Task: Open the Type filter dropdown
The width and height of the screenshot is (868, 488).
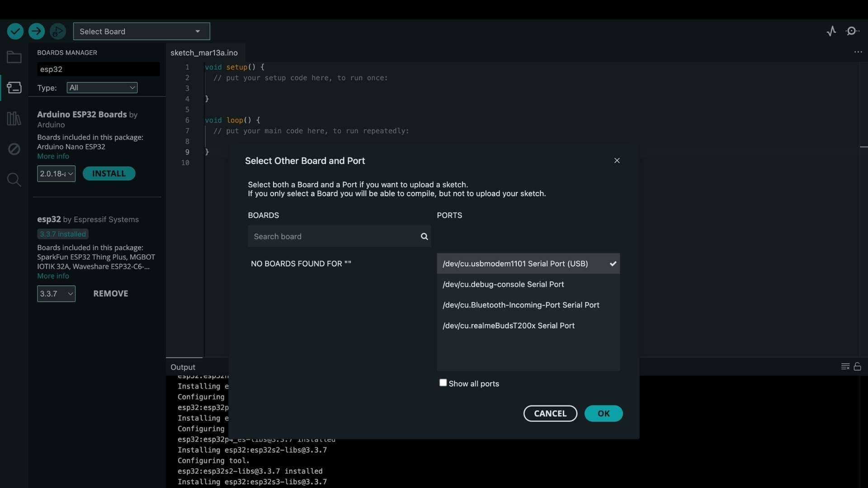Action: click(x=102, y=88)
